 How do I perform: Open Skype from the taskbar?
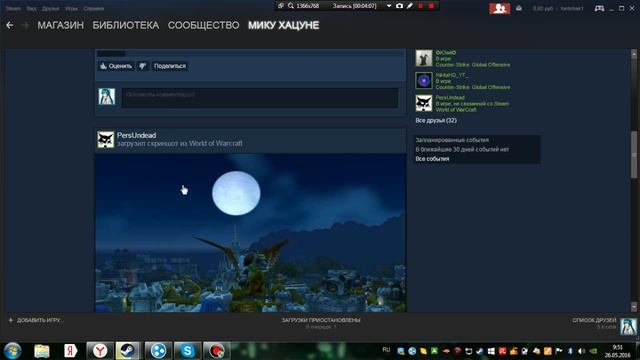[x=187, y=351]
